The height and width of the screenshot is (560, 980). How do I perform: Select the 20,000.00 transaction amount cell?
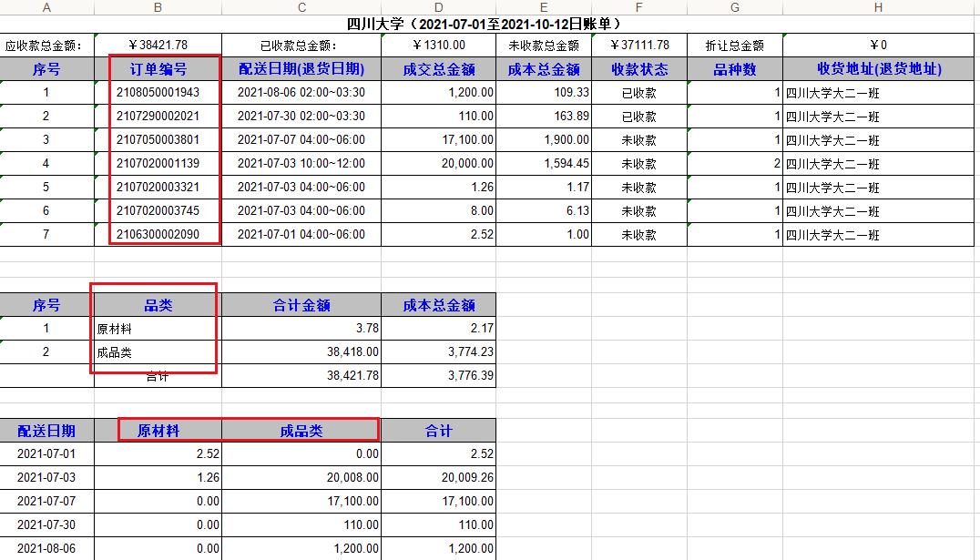click(438, 163)
